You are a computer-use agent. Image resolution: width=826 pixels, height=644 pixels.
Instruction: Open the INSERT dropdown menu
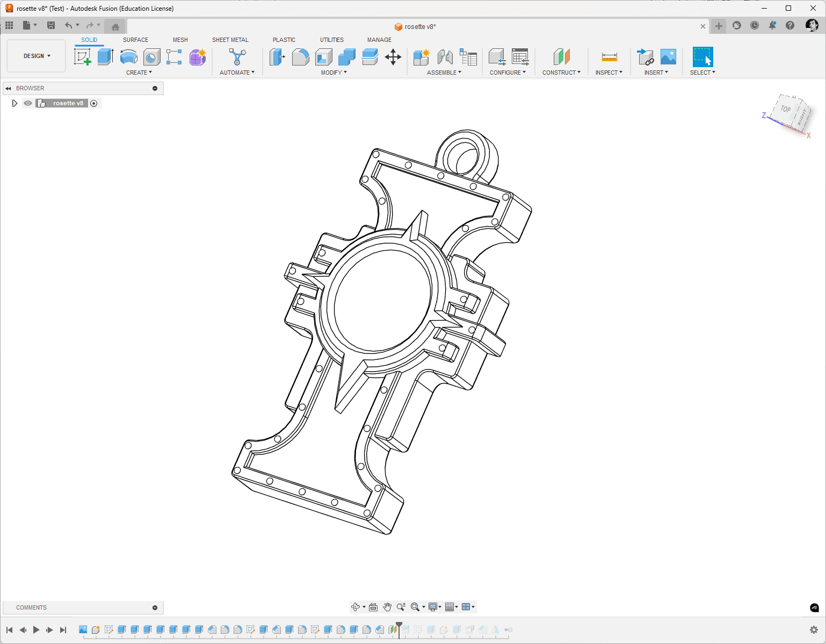click(656, 73)
